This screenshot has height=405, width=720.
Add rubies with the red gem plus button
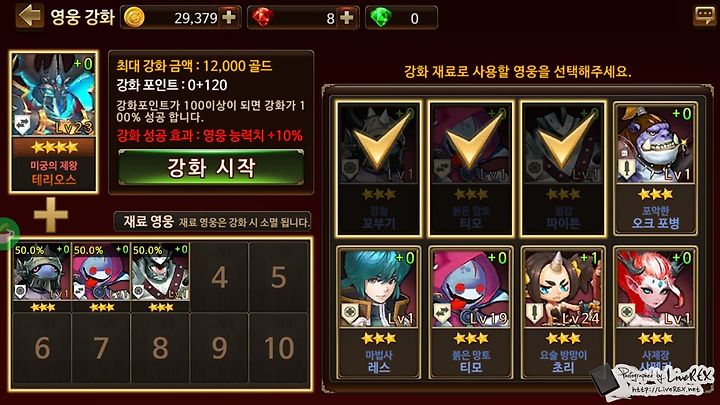[x=347, y=17]
